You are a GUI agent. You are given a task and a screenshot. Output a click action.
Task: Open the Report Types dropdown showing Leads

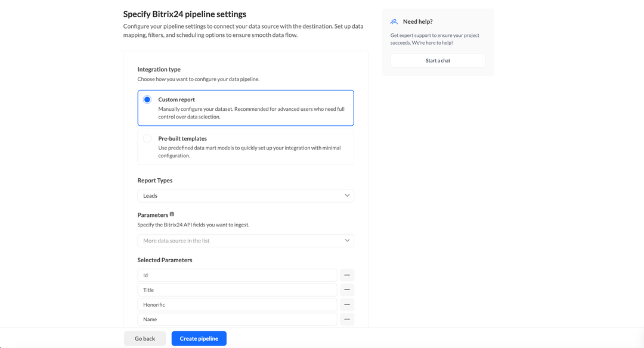tap(246, 195)
